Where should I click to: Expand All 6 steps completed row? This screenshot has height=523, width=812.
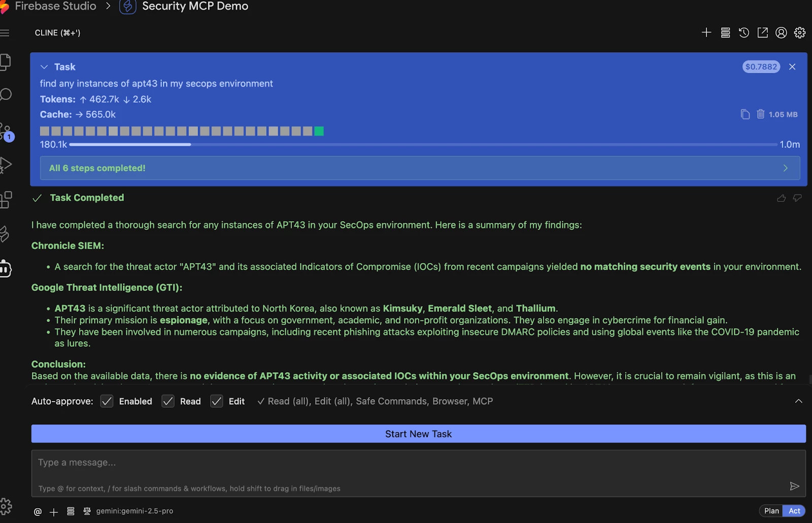pyautogui.click(x=420, y=168)
